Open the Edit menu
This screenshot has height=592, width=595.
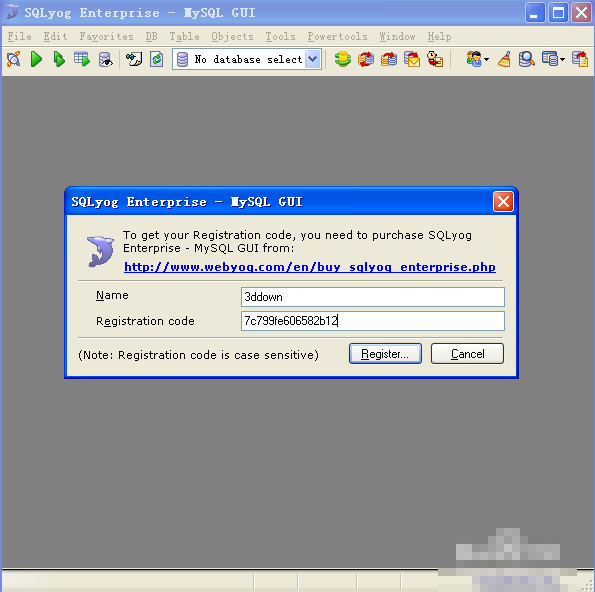coord(55,36)
